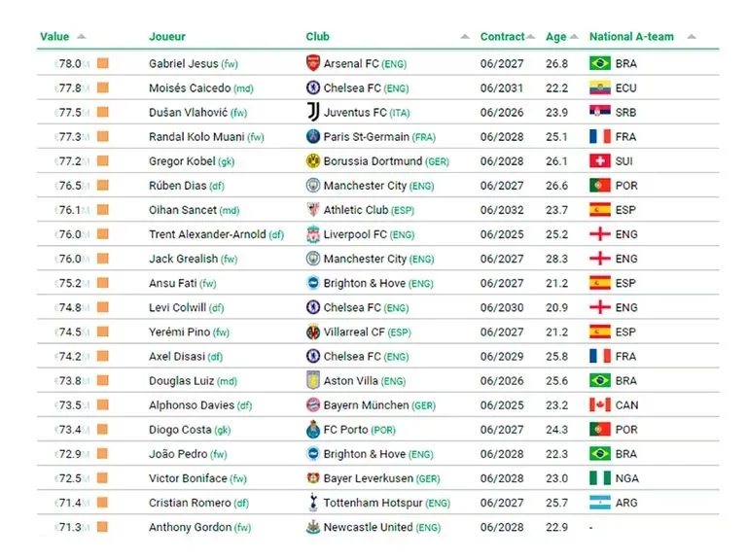The width and height of the screenshot is (747, 560).
Task: Sort table by Value column header
Action: coord(54,37)
